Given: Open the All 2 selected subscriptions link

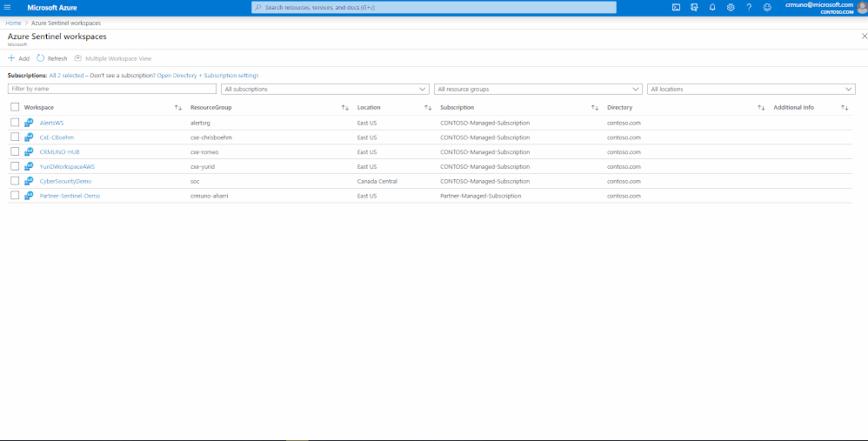Looking at the screenshot, I should [x=66, y=76].
